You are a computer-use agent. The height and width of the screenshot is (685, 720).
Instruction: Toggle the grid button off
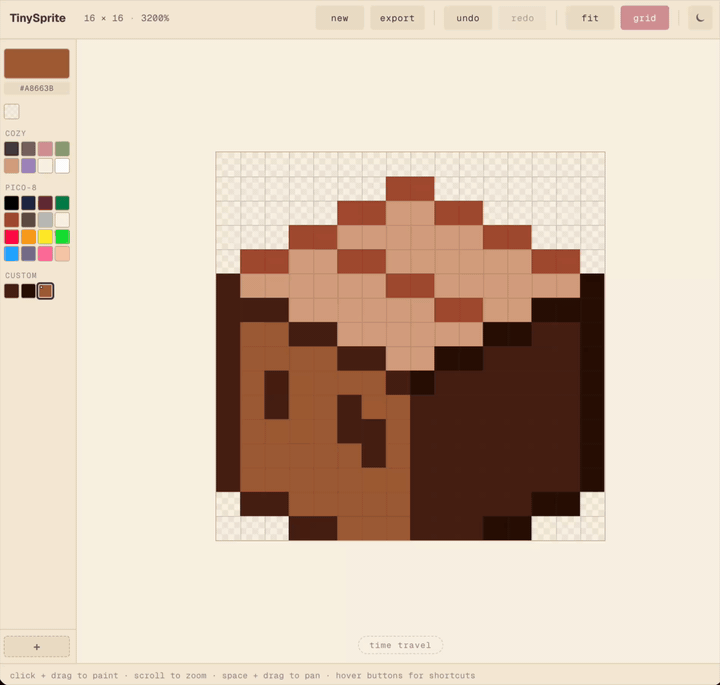click(644, 18)
